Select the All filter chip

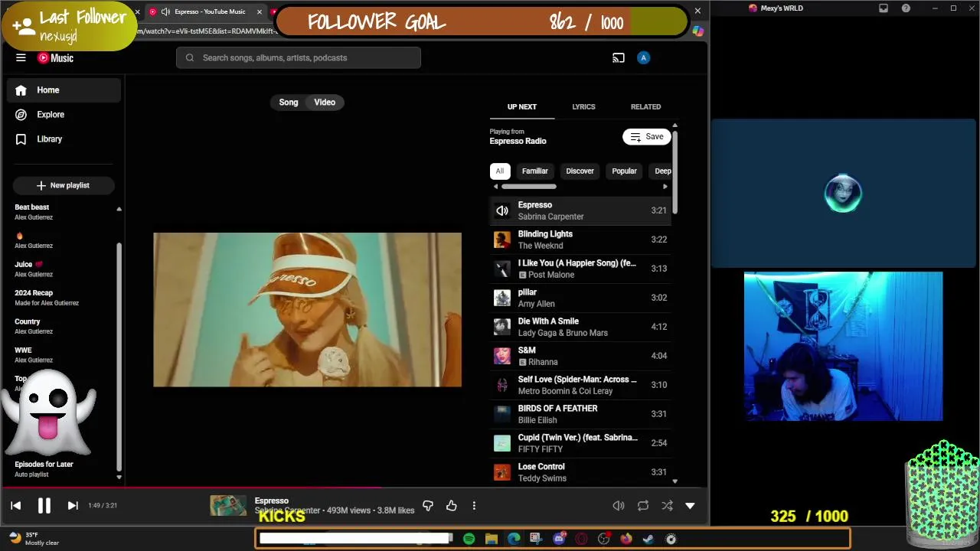click(500, 171)
